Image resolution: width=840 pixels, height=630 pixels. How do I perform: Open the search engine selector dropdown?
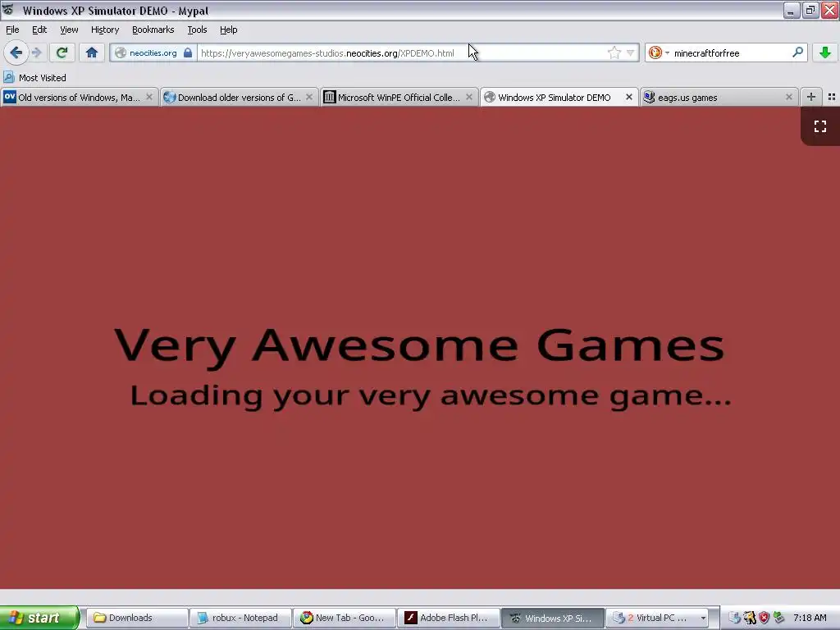[x=659, y=52]
